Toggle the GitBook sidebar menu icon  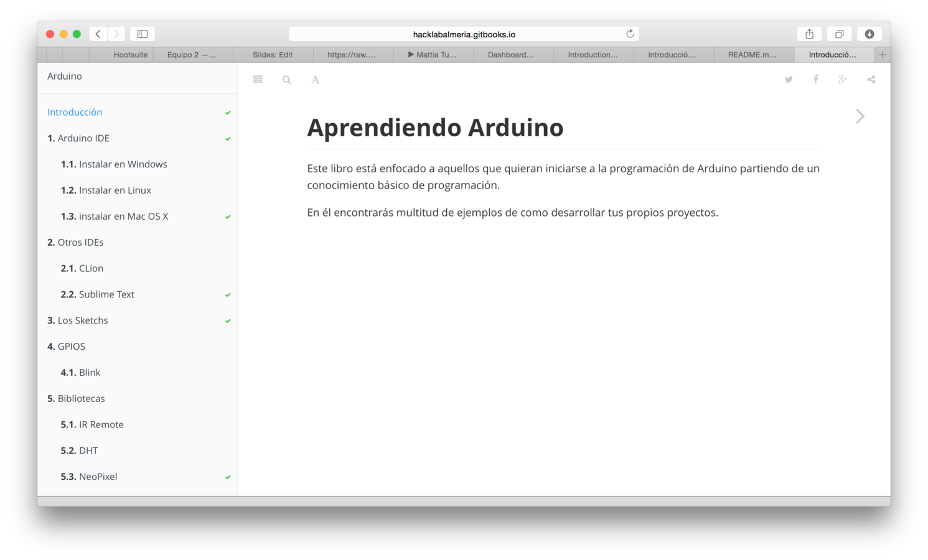(258, 79)
